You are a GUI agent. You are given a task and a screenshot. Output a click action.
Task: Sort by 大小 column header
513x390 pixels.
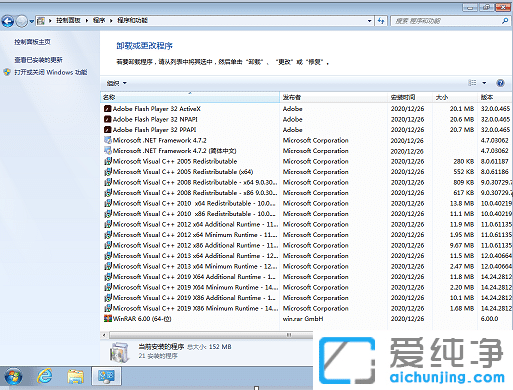(x=455, y=97)
